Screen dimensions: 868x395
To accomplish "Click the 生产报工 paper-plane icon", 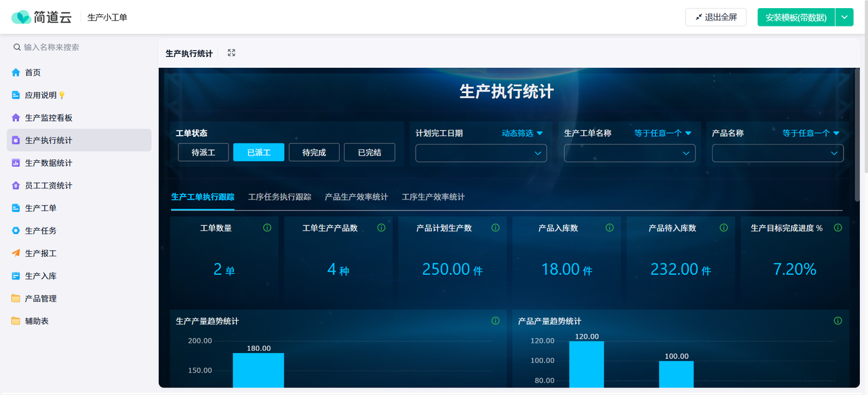I will [x=16, y=253].
